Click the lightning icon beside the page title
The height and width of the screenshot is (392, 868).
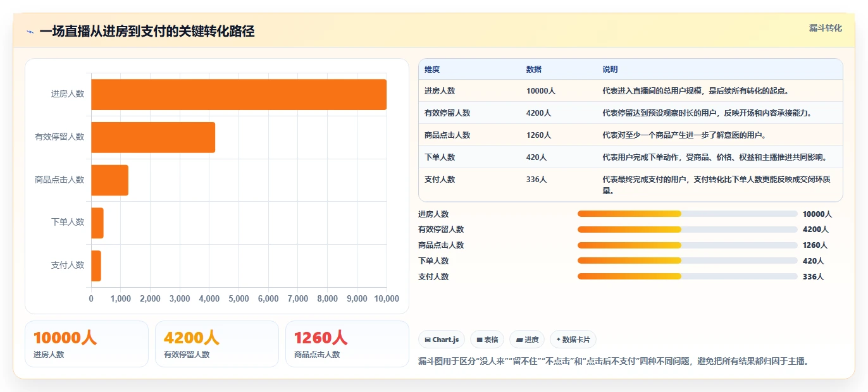tap(30, 32)
